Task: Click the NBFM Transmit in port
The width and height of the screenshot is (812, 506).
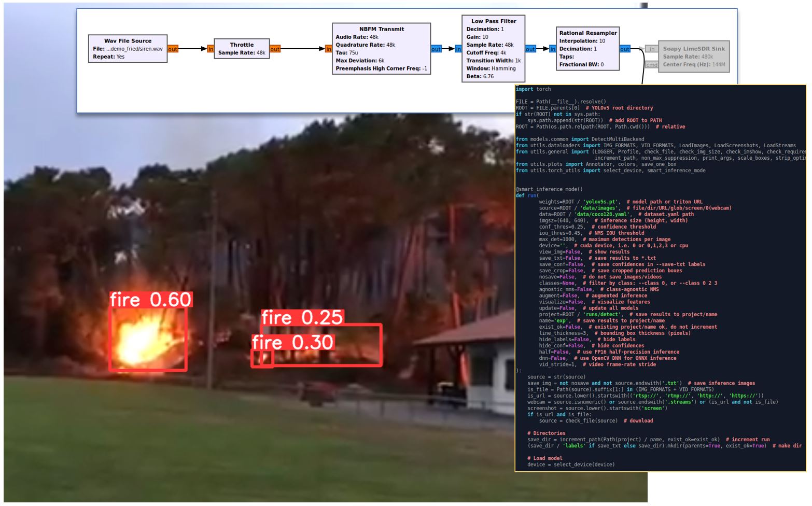Action: [x=328, y=49]
